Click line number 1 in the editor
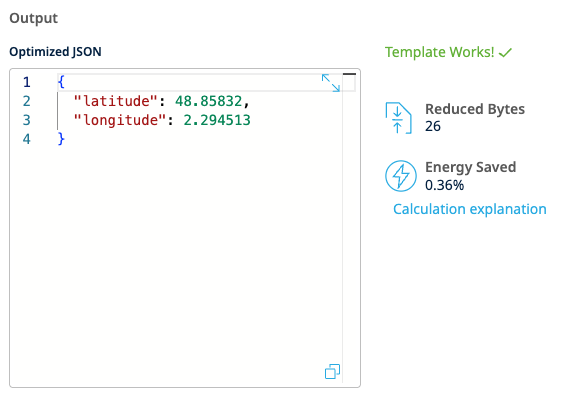The width and height of the screenshot is (567, 399). (x=26, y=82)
